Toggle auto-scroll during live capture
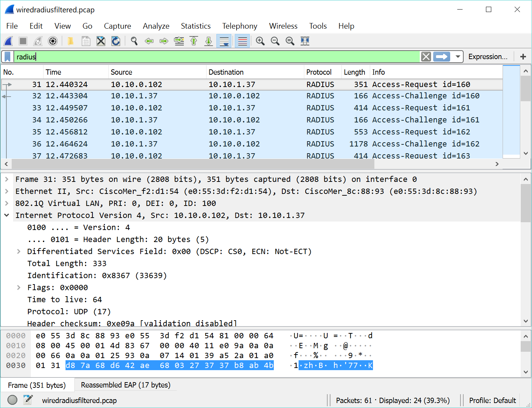This screenshot has width=532, height=408. tap(224, 41)
